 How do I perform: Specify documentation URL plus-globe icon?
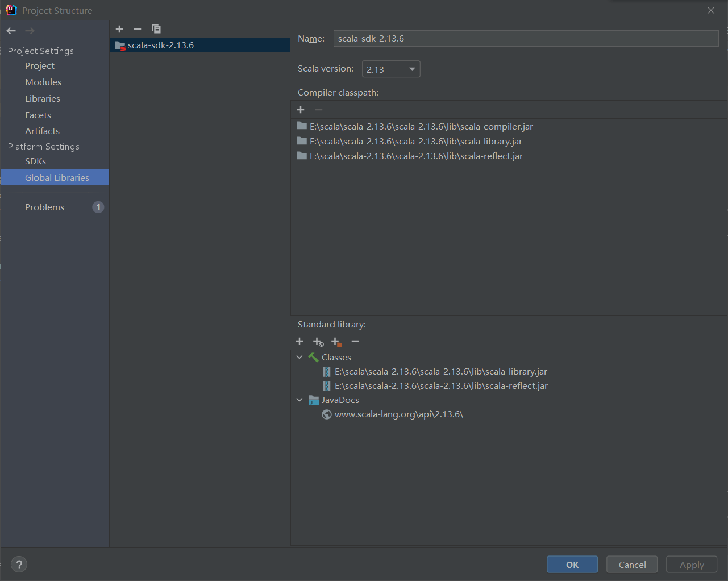pos(318,342)
